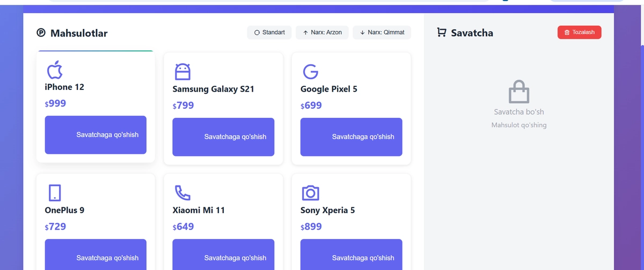This screenshot has width=644, height=270.
Task: Add Google Pixel 5 to the cart
Action: coord(351,137)
